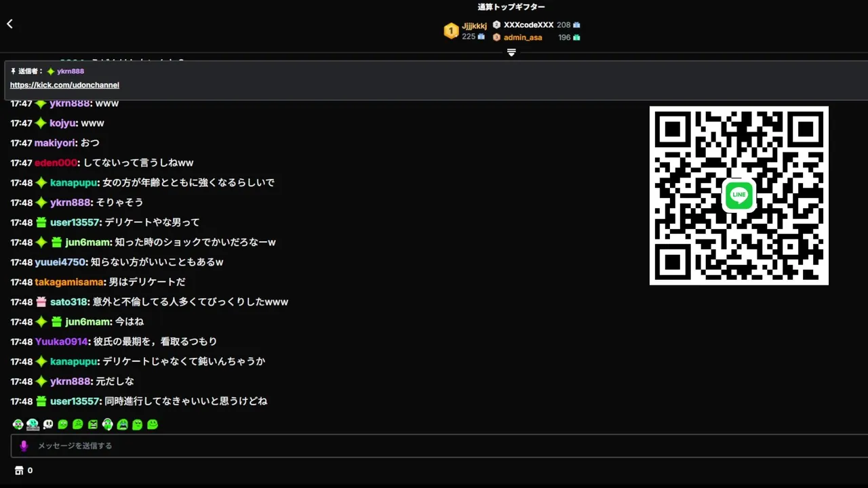The image size is (868, 488).
Task: Click the silver rank 2 badge
Action: pyautogui.click(x=496, y=25)
